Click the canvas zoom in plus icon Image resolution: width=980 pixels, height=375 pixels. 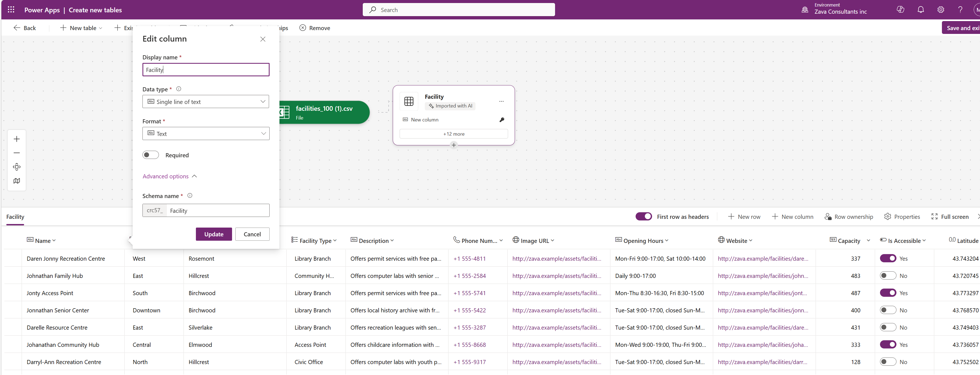tap(17, 139)
